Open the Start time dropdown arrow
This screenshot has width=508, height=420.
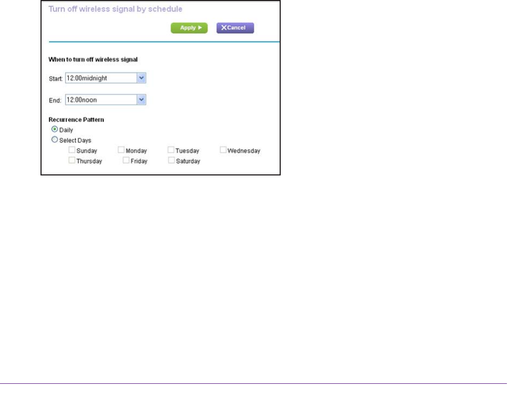pyautogui.click(x=141, y=78)
